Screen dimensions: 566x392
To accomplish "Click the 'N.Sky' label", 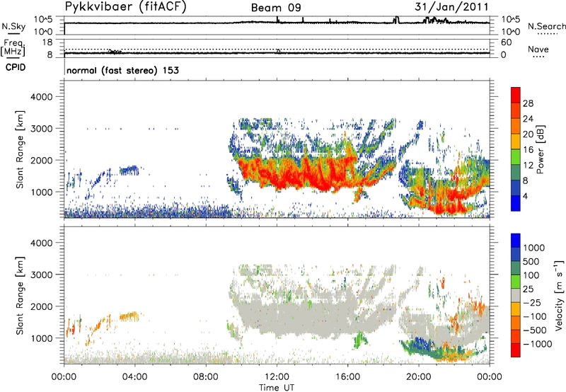I will click(x=13, y=26).
